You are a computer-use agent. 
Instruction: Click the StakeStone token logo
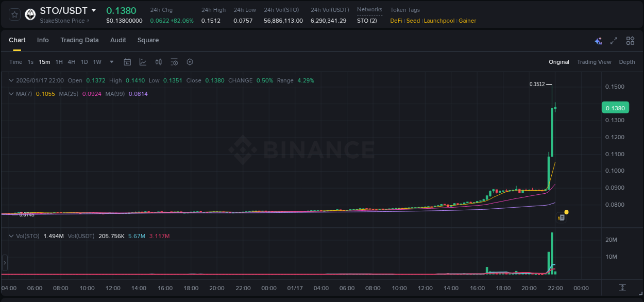point(30,14)
